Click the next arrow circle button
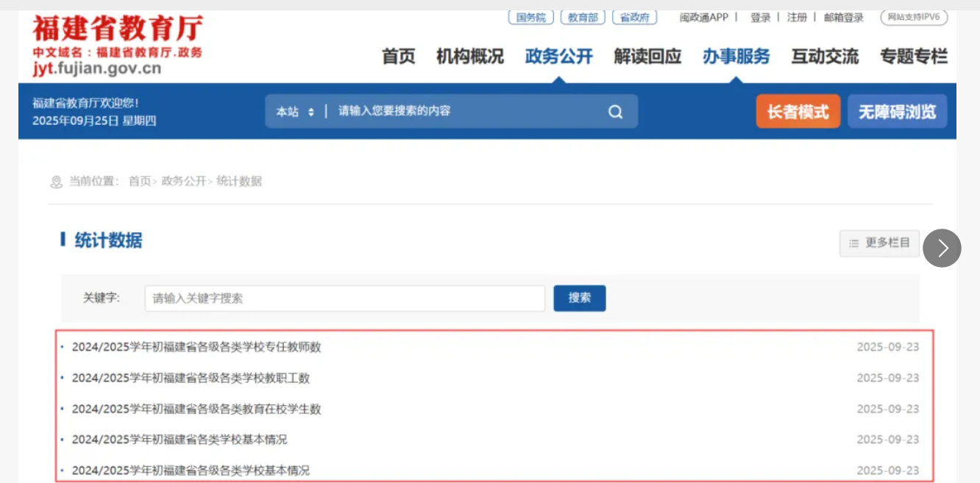This screenshot has height=483, width=980. click(x=942, y=248)
